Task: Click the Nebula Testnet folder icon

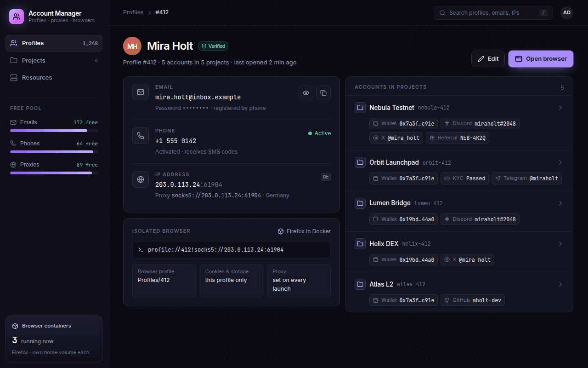Action: click(360, 108)
